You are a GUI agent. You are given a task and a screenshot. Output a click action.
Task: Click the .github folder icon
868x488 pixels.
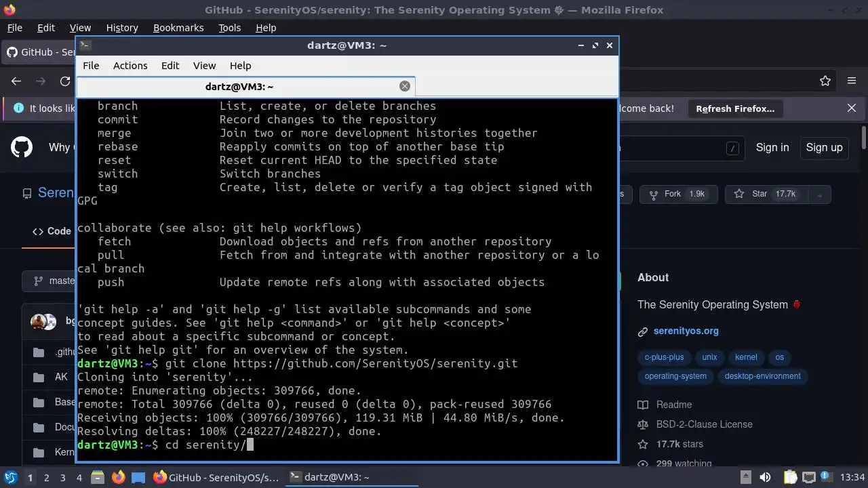pos(39,352)
